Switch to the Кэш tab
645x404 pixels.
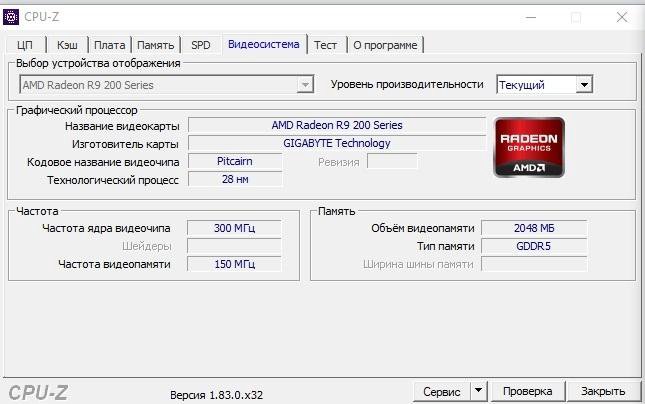[67, 45]
